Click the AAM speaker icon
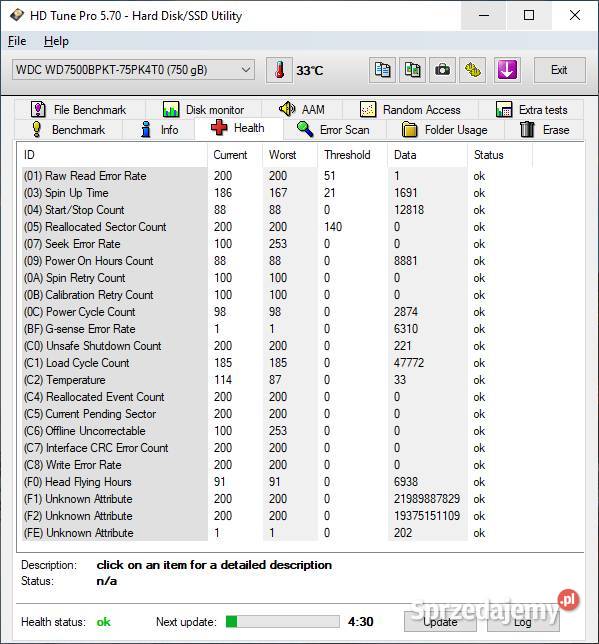Viewport: 599px width, 644px height. pyautogui.click(x=287, y=109)
